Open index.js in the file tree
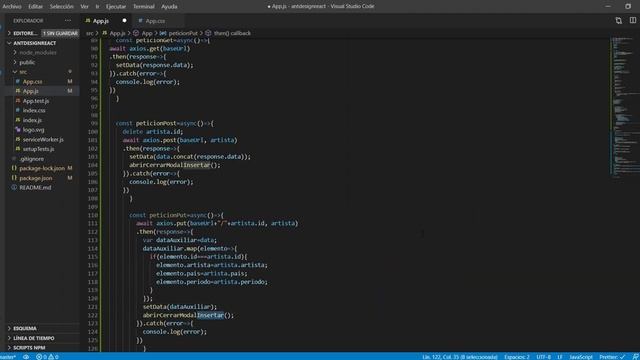This screenshot has height=360, width=640. [32, 120]
